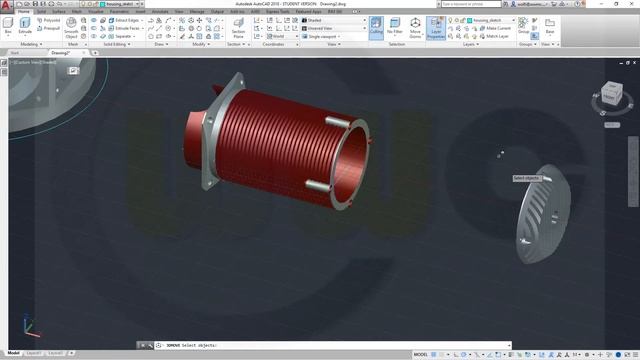640x360 pixels.
Task: Select the Box modeling tool
Action: point(8,26)
